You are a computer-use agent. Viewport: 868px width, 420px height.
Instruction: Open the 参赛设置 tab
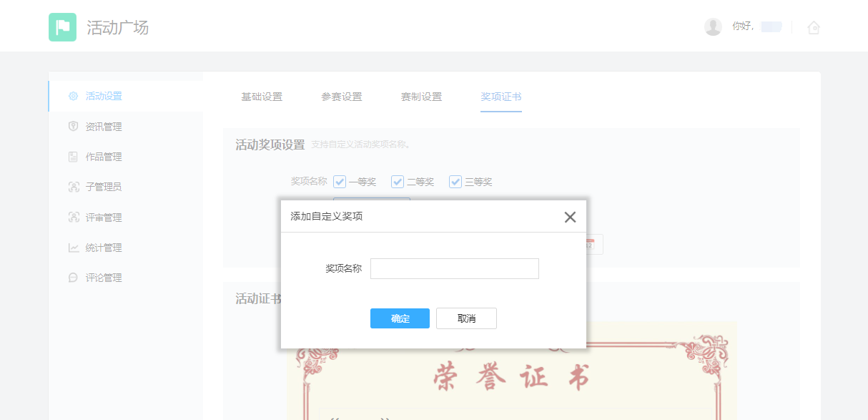pyautogui.click(x=341, y=97)
